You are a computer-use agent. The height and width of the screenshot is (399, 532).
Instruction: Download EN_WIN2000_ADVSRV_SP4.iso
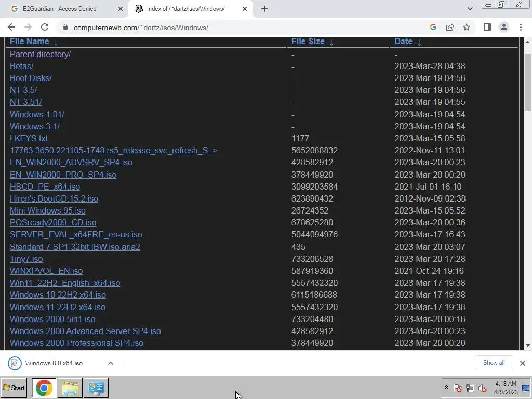(x=71, y=162)
